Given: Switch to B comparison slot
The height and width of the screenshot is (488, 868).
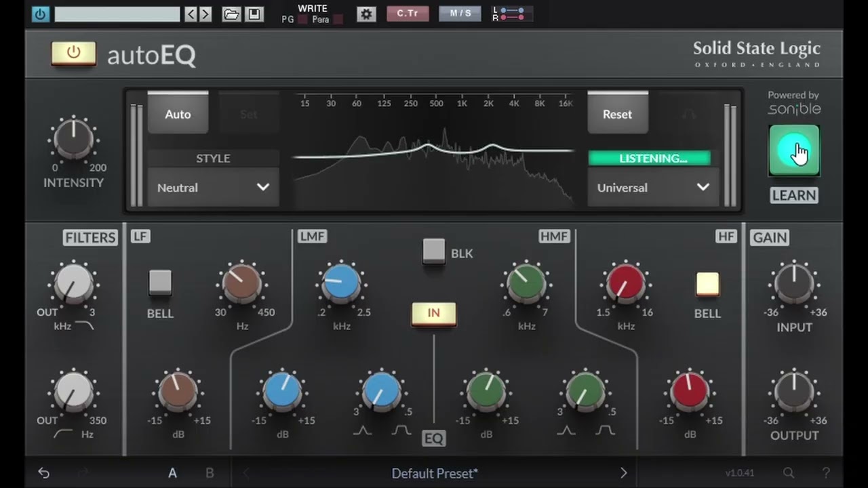Looking at the screenshot, I should pyautogui.click(x=210, y=473).
